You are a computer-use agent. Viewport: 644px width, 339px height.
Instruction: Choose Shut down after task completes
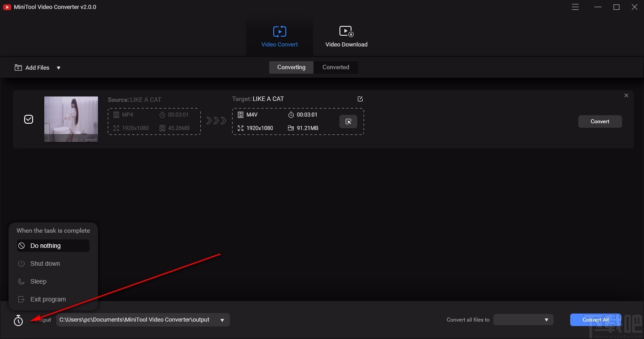(53, 264)
